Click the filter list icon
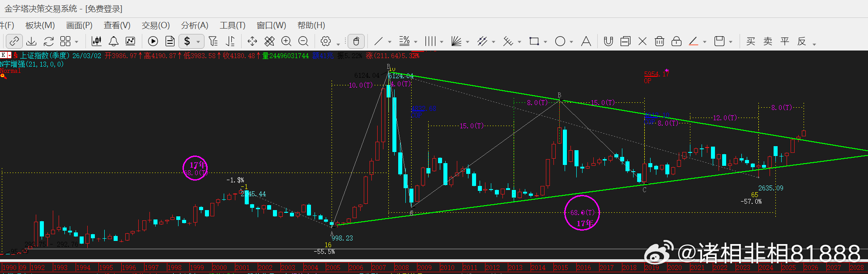 (x=213, y=41)
